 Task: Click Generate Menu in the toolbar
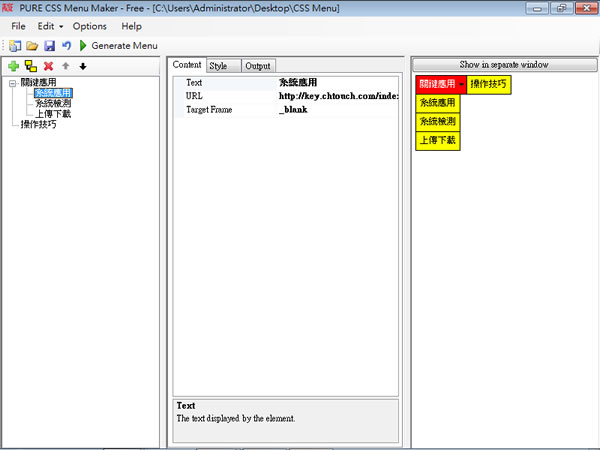pyautogui.click(x=118, y=46)
